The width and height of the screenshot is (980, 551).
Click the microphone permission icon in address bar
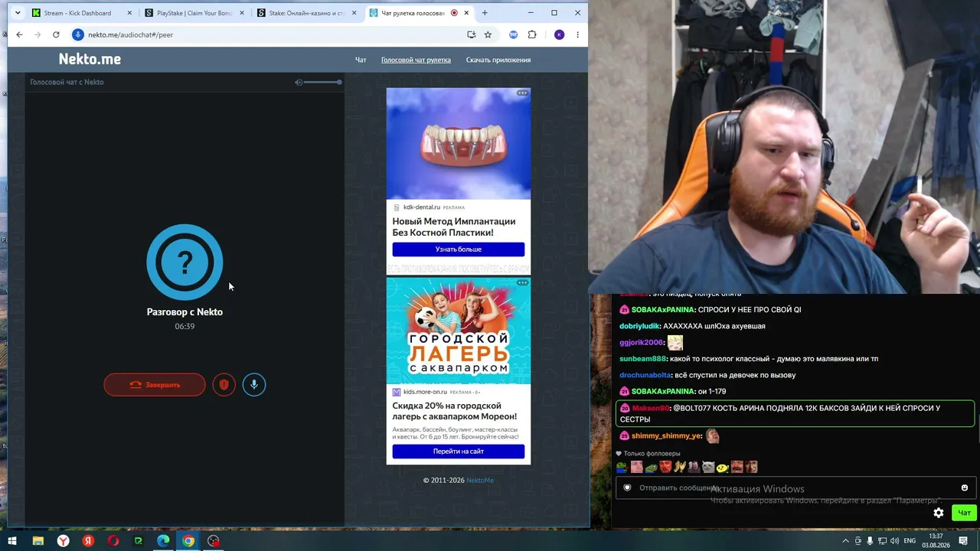77,34
